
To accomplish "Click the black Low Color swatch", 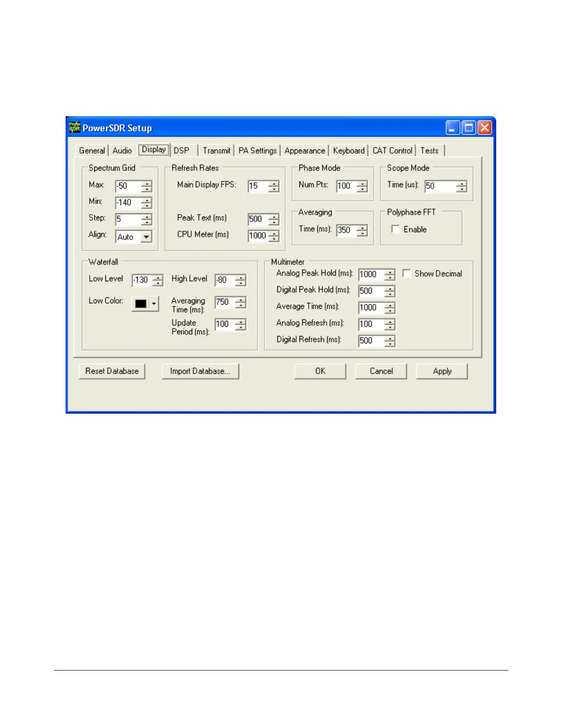I will (141, 304).
